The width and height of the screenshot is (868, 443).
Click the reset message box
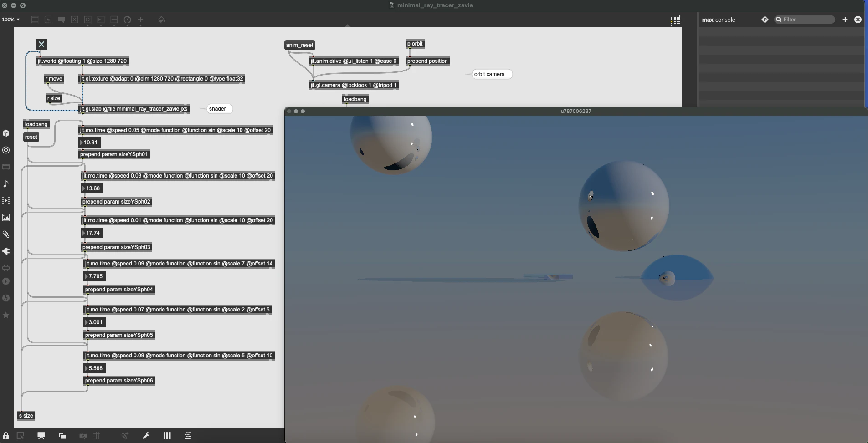31,137
